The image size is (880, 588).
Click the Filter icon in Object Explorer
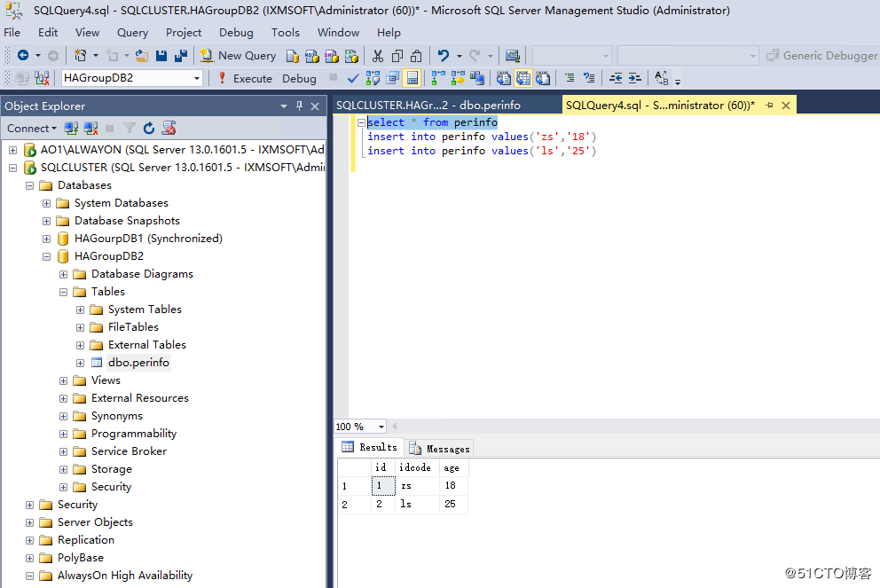pyautogui.click(x=130, y=129)
